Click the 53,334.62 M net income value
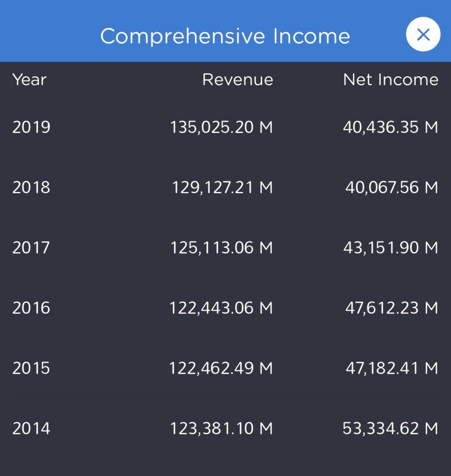The width and height of the screenshot is (451, 476). point(390,428)
